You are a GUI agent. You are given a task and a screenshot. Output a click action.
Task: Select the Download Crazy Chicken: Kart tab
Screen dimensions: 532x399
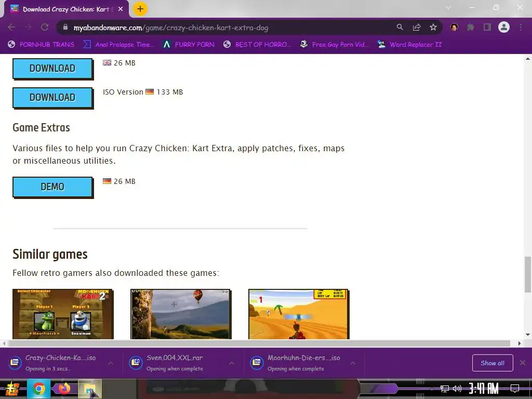point(66,9)
